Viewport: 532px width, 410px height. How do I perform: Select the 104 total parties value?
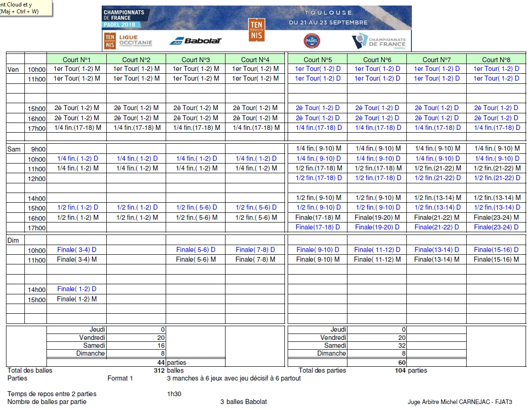pos(400,370)
